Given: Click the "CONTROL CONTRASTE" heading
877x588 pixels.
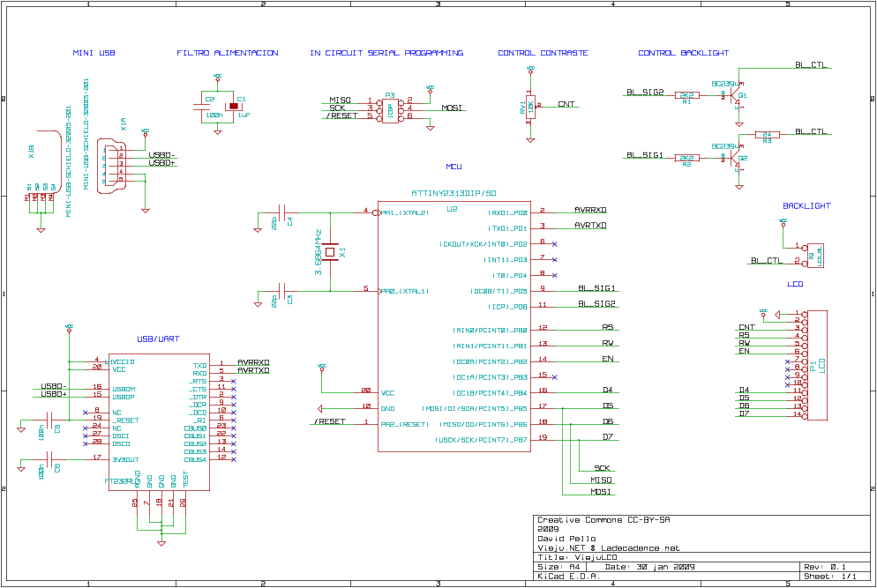Looking at the screenshot, I should 543,53.
